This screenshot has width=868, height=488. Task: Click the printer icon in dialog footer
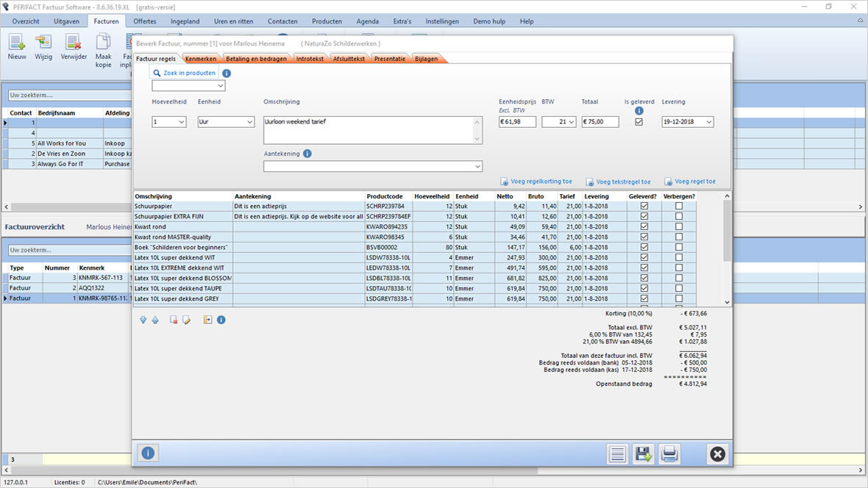(669, 454)
